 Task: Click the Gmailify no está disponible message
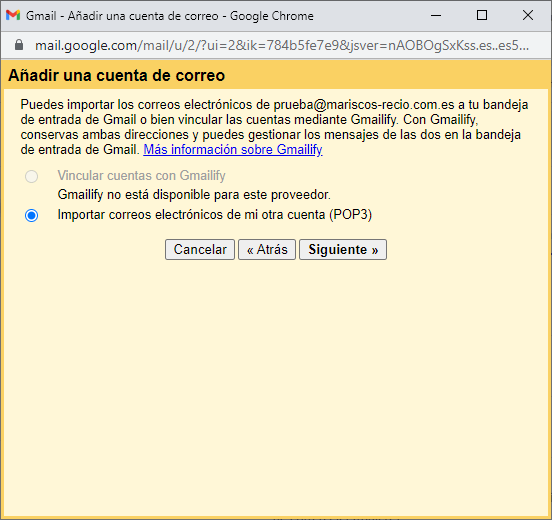point(194,194)
